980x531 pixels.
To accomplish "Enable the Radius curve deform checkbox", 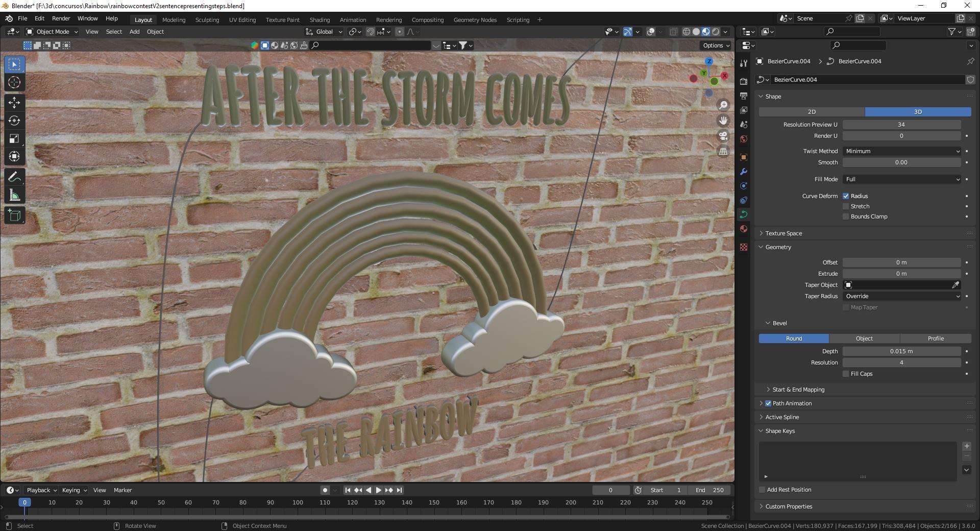I will (x=846, y=196).
